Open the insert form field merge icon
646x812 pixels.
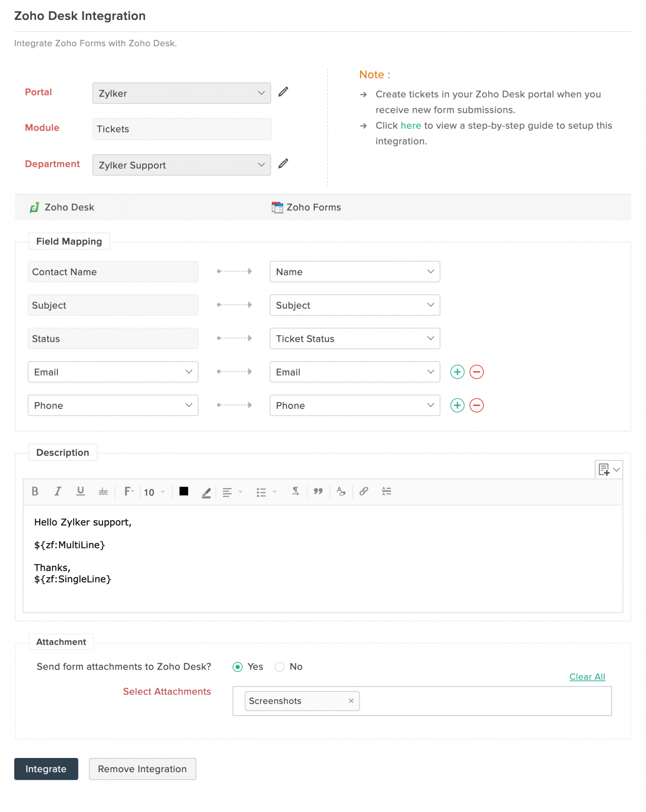click(609, 470)
